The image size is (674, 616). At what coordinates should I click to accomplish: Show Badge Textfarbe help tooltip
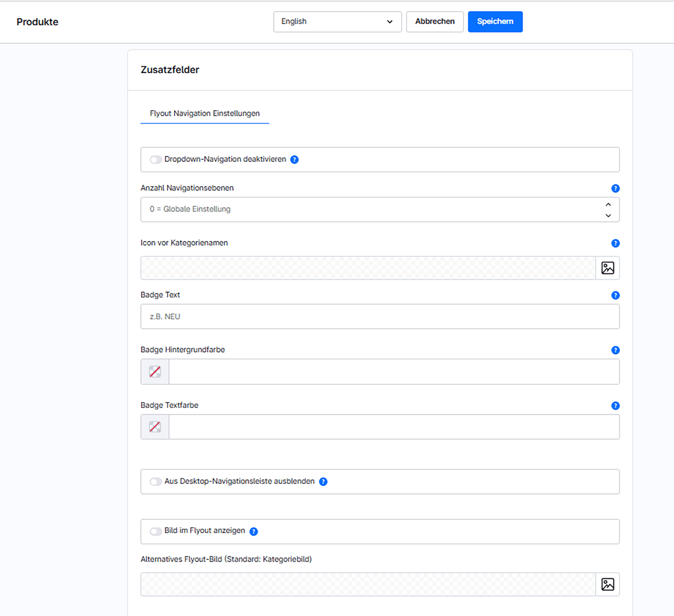tap(615, 406)
